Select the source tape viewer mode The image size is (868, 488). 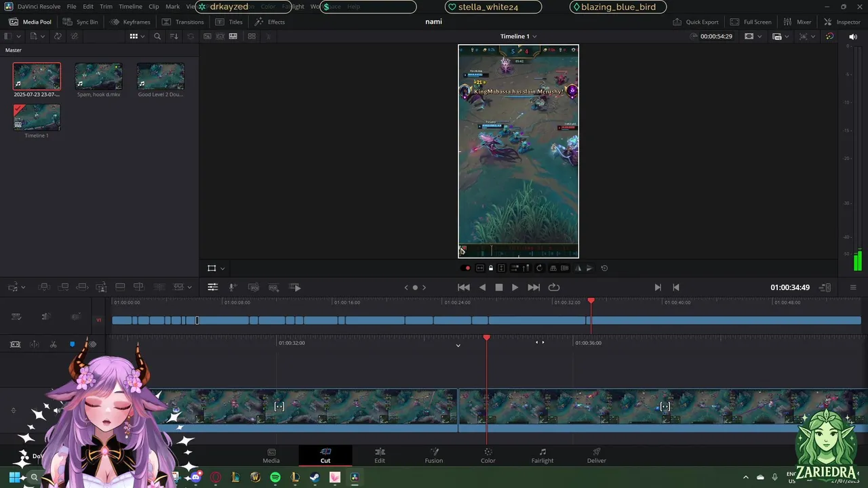coord(220,36)
